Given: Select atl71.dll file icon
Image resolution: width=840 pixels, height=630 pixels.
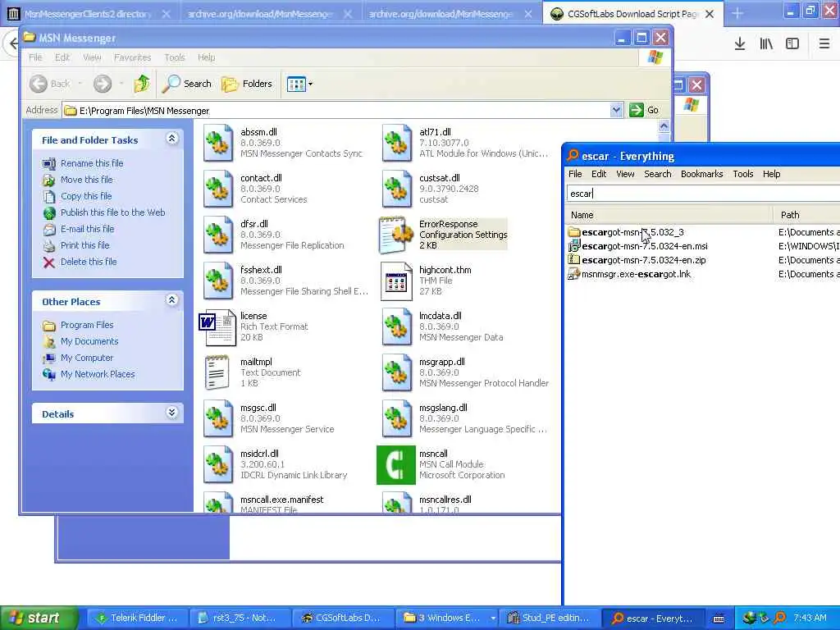Looking at the screenshot, I should (x=397, y=143).
